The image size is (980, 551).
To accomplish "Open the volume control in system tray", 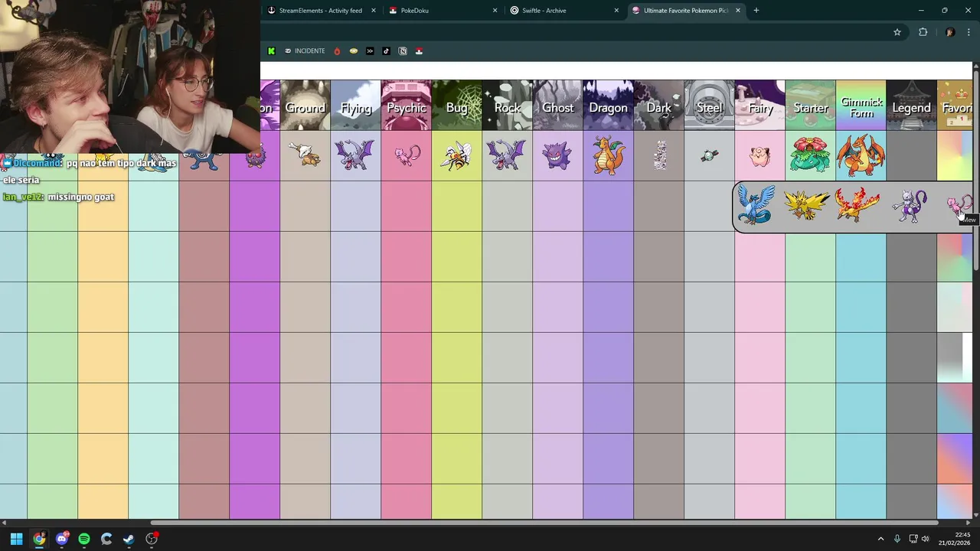I will point(926,539).
